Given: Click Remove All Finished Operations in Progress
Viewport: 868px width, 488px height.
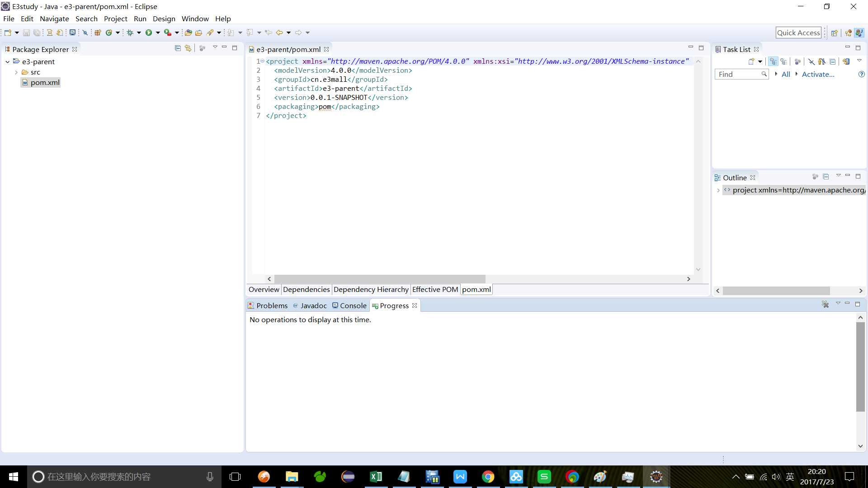Looking at the screenshot, I should point(825,305).
